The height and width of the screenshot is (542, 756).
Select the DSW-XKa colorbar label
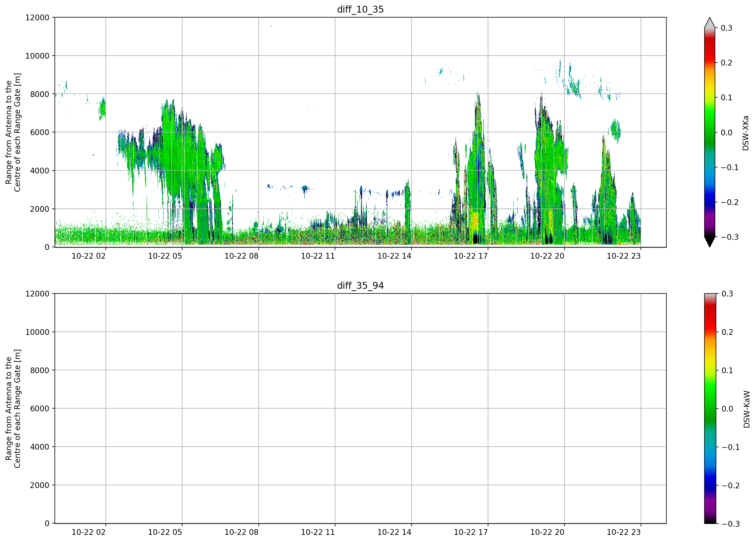tap(746, 133)
